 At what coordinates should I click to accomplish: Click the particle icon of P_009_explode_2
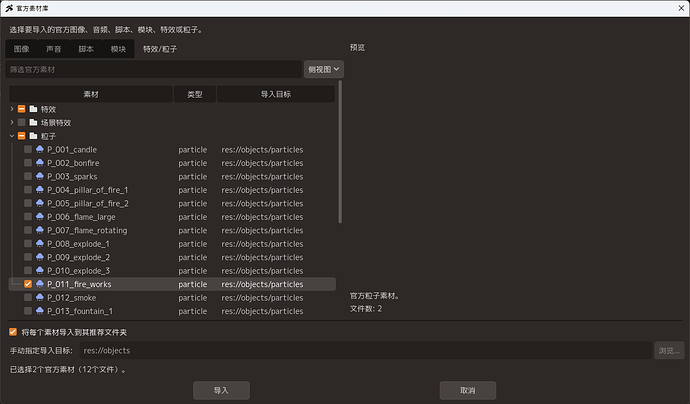point(40,257)
